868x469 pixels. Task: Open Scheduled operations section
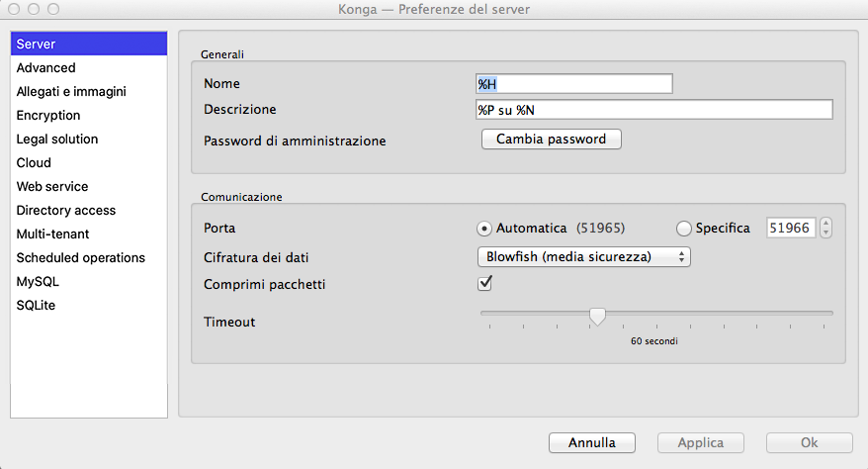[x=81, y=258]
